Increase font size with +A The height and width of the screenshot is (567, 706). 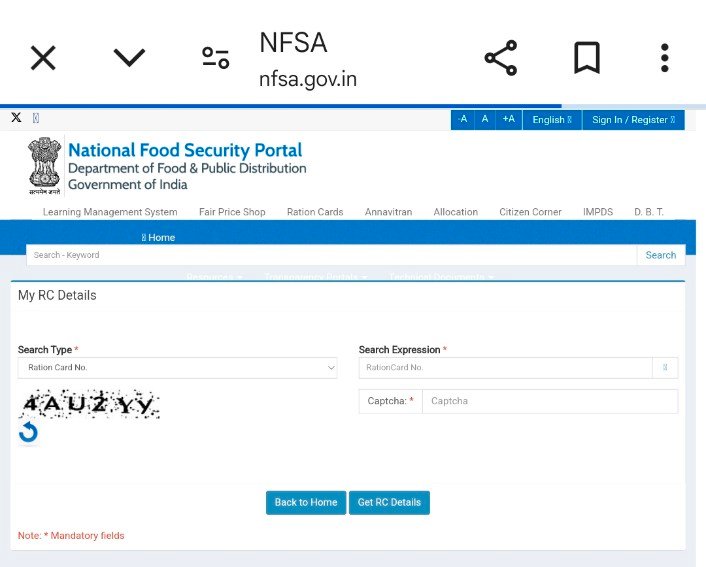tap(509, 120)
